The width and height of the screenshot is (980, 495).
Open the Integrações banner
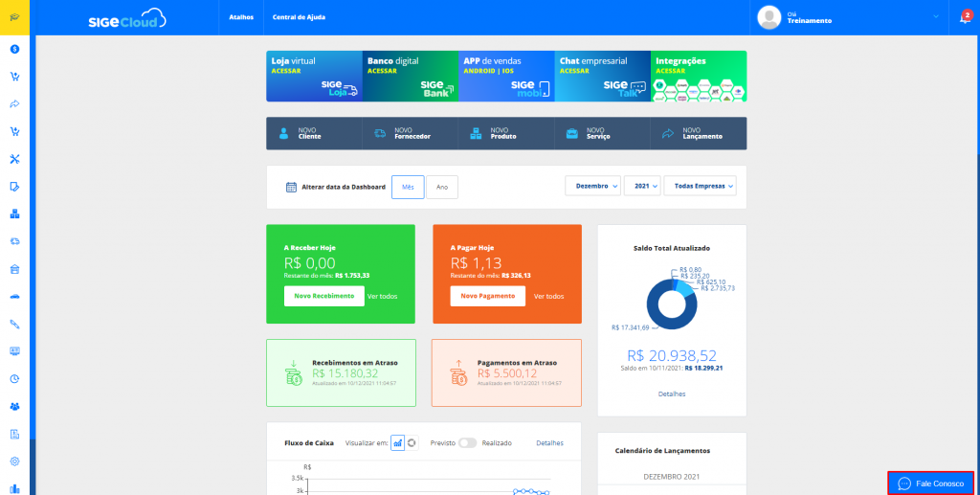[x=699, y=77]
